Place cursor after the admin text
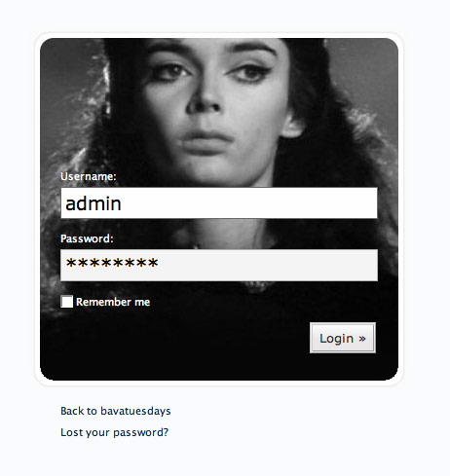This screenshot has width=450, height=476. click(x=122, y=203)
